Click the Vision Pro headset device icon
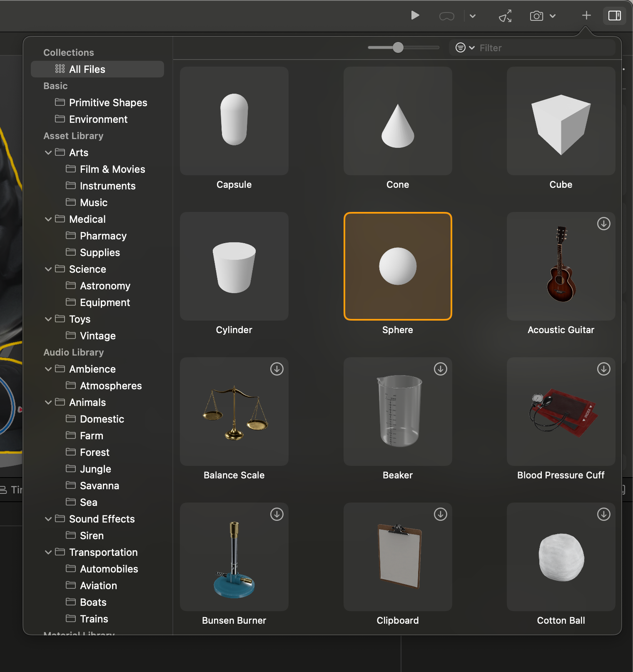633x672 pixels. 446,16
